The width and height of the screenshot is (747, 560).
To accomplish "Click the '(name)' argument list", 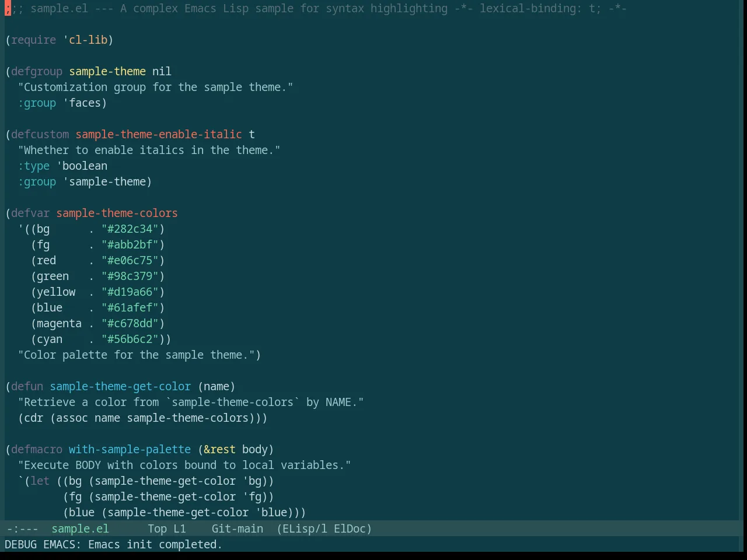I will pyautogui.click(x=217, y=386).
